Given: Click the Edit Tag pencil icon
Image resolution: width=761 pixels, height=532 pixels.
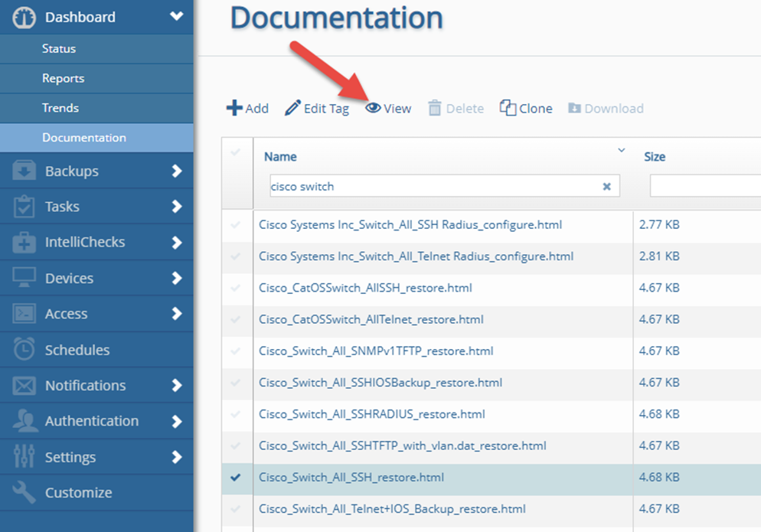Looking at the screenshot, I should [292, 108].
